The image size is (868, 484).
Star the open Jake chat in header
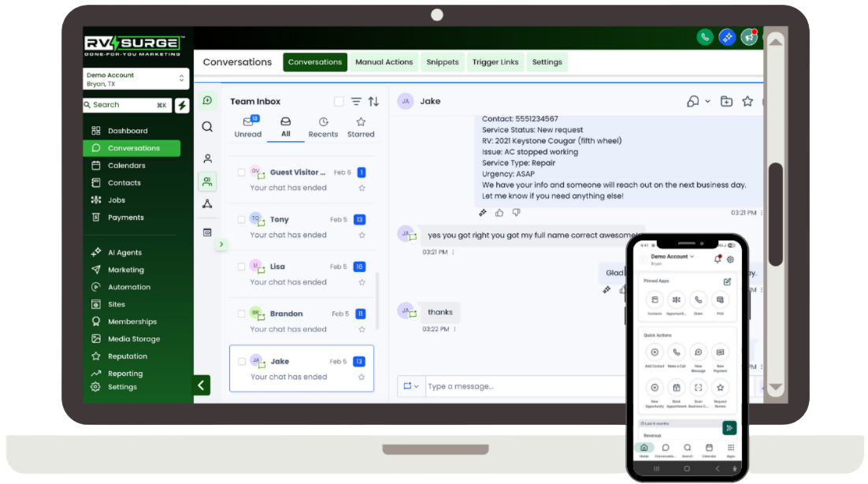747,102
